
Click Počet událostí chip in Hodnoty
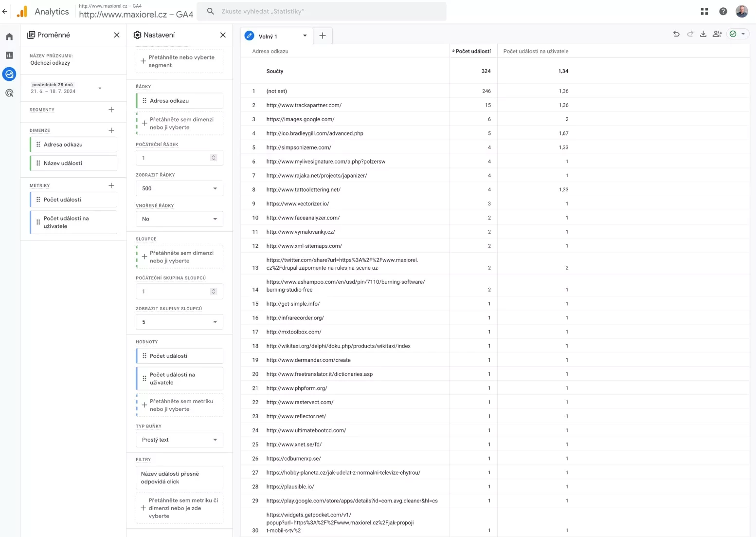click(x=180, y=356)
